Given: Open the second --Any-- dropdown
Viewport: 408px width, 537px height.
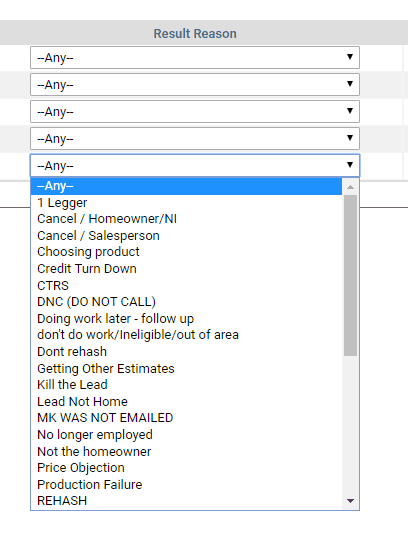Looking at the screenshot, I should pyautogui.click(x=195, y=84).
